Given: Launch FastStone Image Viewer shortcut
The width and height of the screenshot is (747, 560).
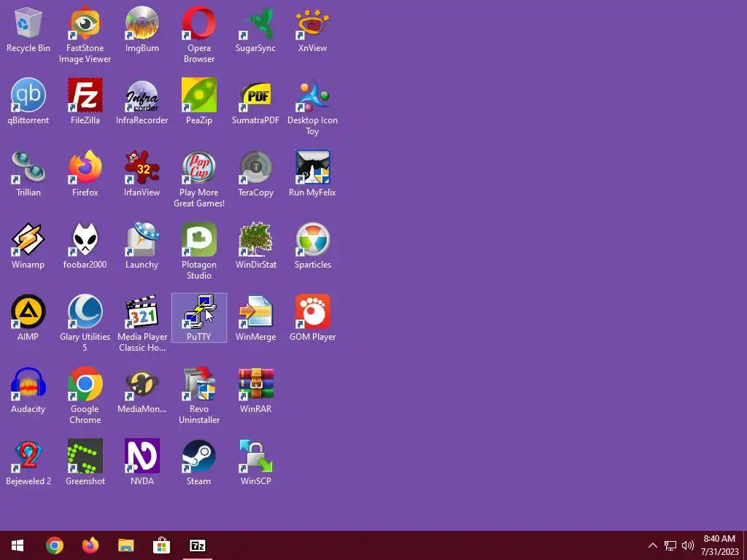Looking at the screenshot, I should click(x=85, y=35).
